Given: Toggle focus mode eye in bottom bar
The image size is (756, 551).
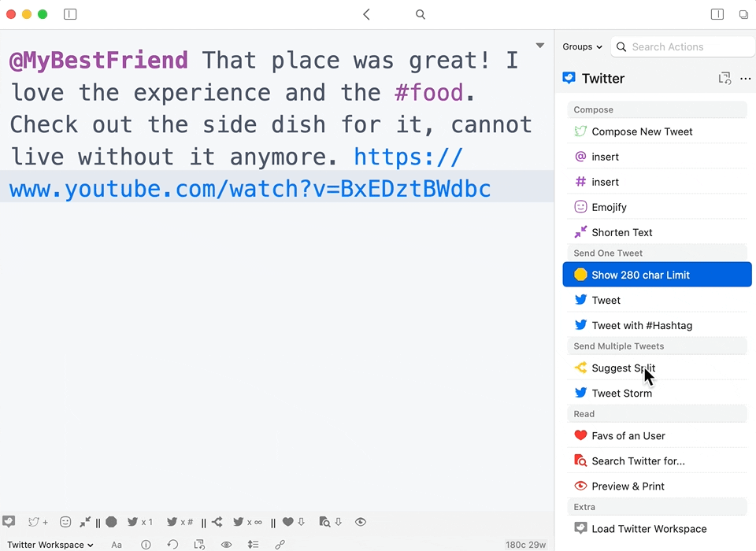Looking at the screenshot, I should tap(226, 545).
